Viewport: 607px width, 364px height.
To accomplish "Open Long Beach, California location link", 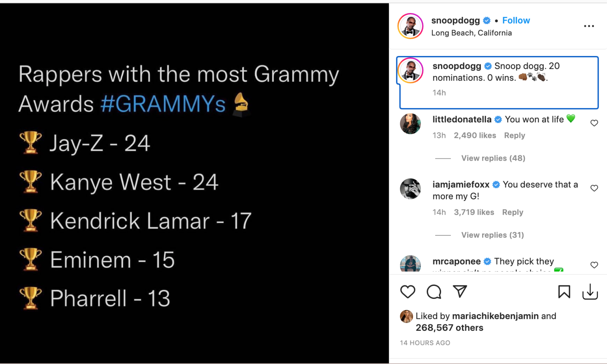I will coord(471,33).
